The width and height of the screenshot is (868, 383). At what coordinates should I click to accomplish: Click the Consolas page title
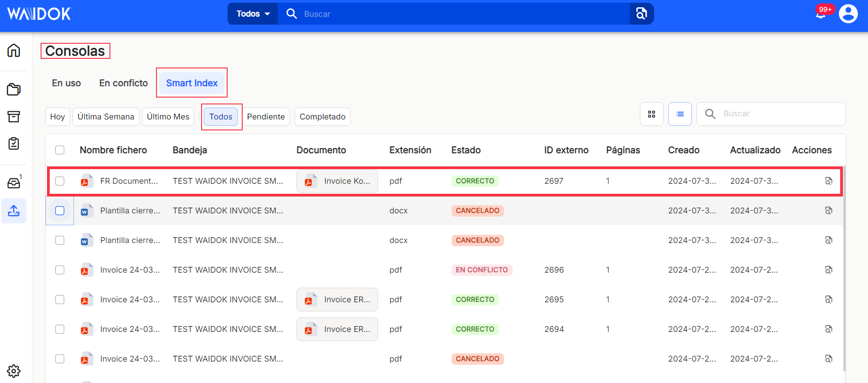pos(75,51)
